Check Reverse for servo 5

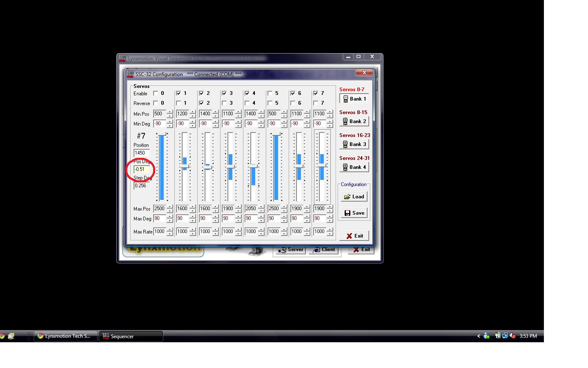point(270,103)
